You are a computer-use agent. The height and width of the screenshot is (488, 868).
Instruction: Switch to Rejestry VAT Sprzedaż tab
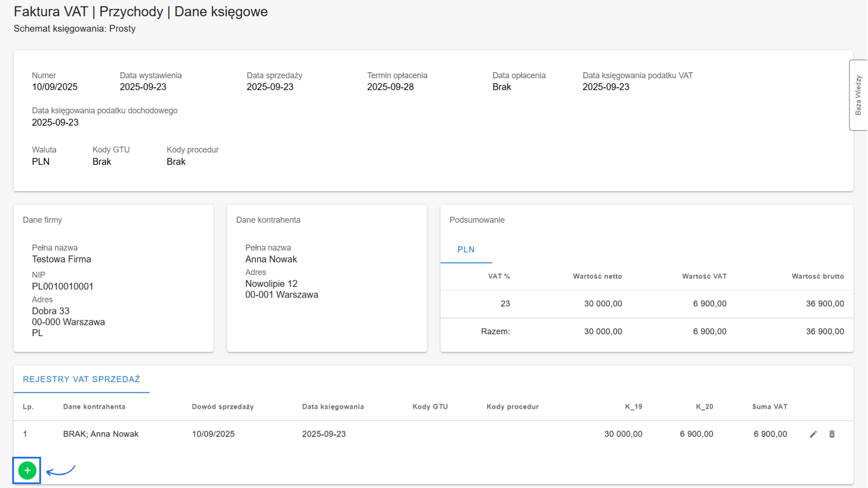point(81,379)
